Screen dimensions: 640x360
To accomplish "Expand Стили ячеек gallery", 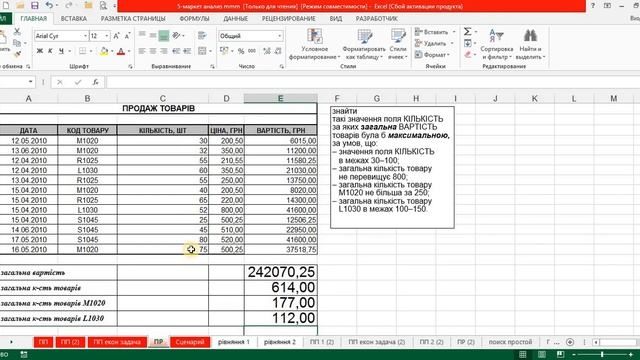I will (x=398, y=44).
